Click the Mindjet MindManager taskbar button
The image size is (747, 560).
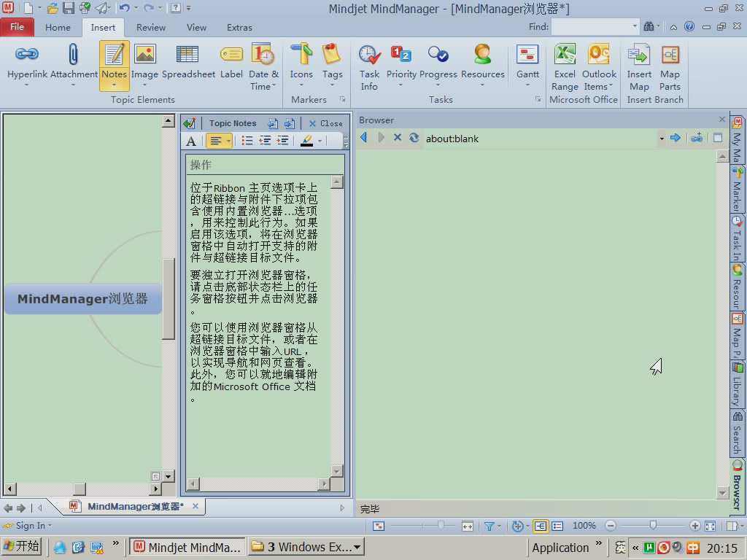187,547
